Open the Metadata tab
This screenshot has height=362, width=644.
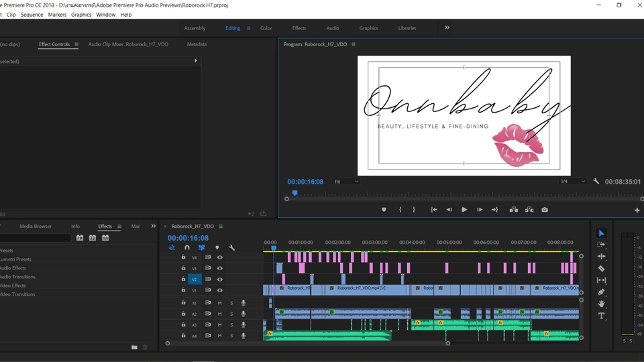pyautogui.click(x=197, y=44)
